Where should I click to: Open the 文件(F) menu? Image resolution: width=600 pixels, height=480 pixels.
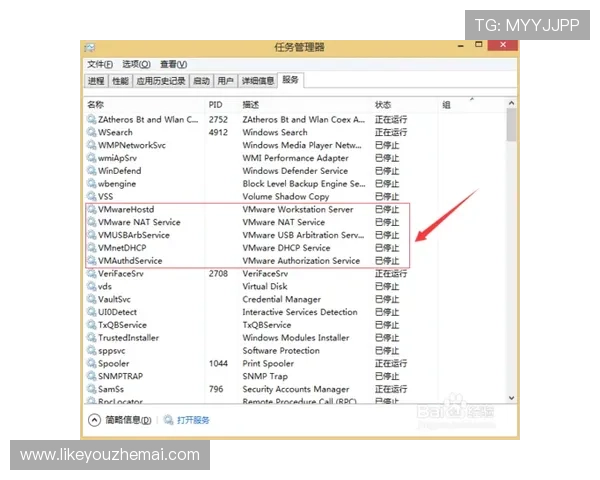click(x=100, y=64)
